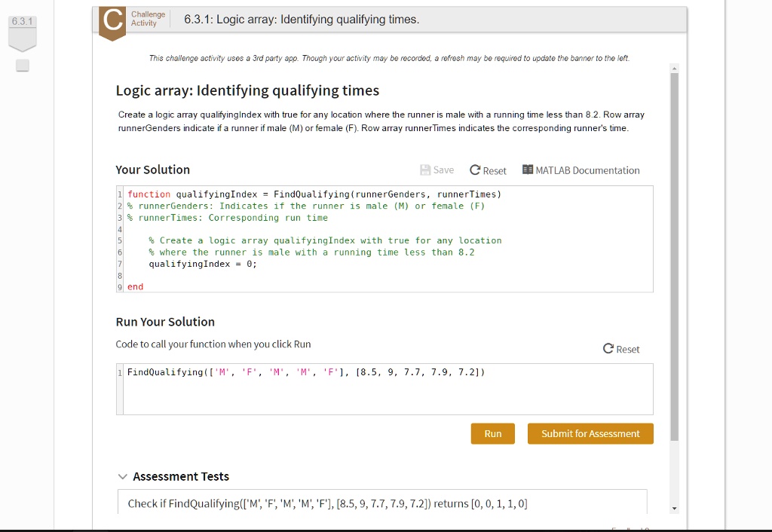Click the Save label in the solution toolbar

click(443, 170)
